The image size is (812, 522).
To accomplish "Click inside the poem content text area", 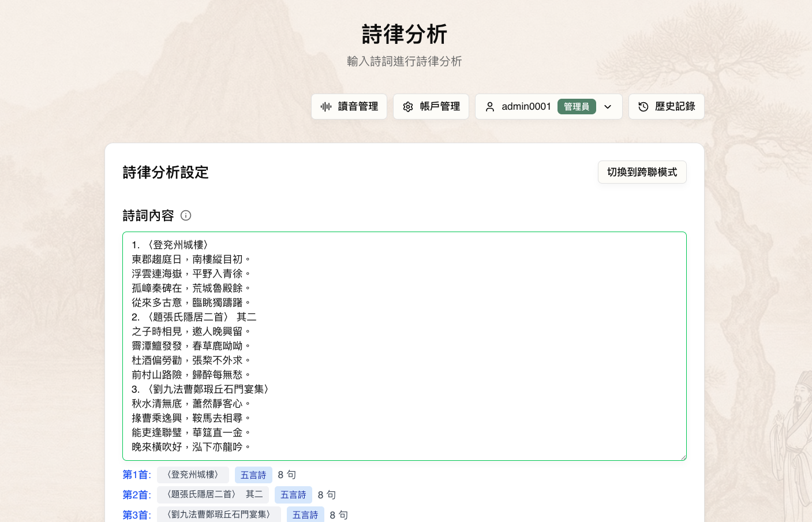I will [x=404, y=345].
